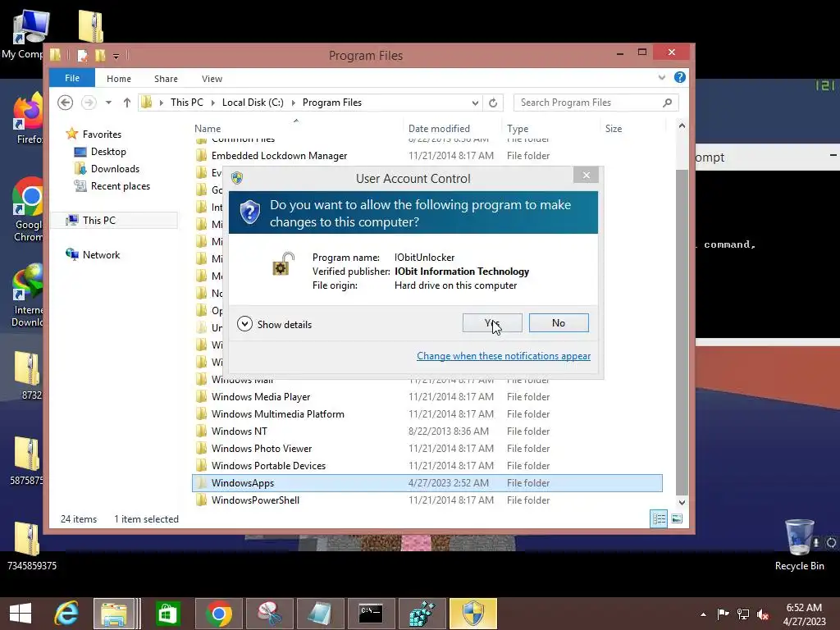Click scrollbar up arrow in file list
The height and width of the screenshot is (630, 840).
click(682, 126)
